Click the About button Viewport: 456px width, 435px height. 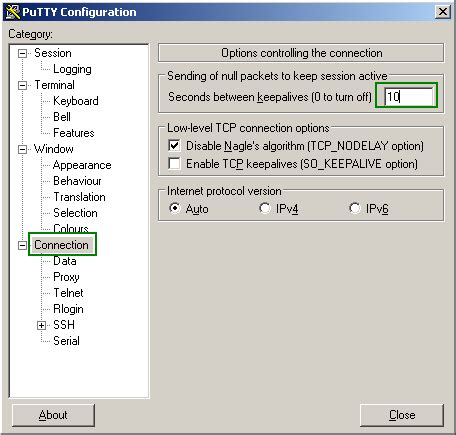53,415
